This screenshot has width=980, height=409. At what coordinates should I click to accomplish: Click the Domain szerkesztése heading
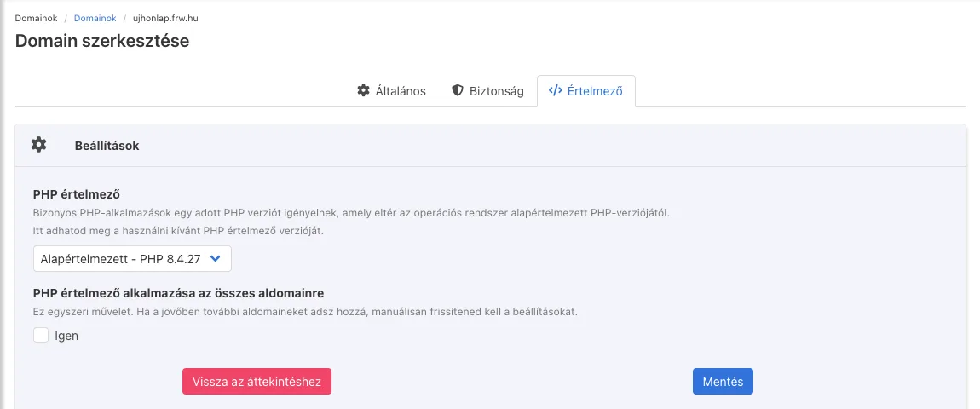click(102, 41)
